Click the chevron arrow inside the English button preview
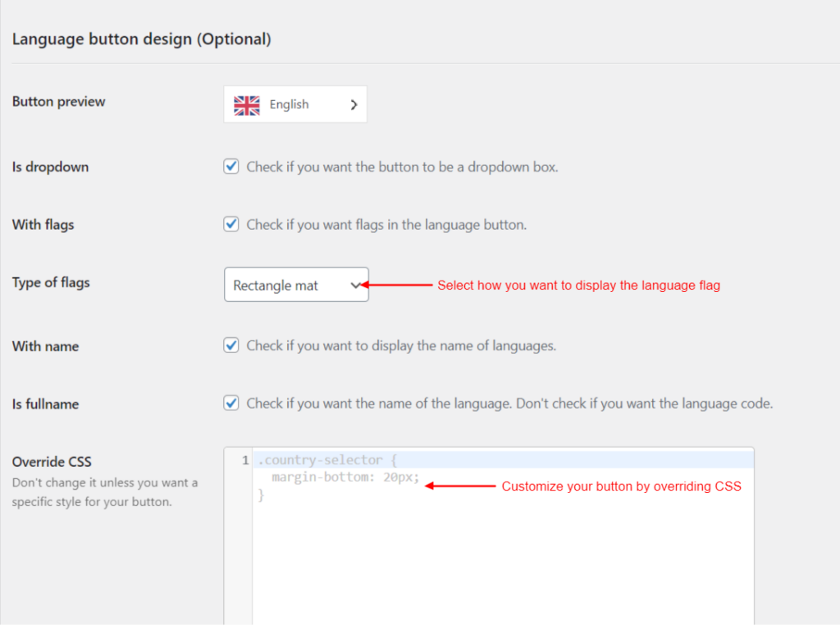840x644 pixels. click(354, 104)
